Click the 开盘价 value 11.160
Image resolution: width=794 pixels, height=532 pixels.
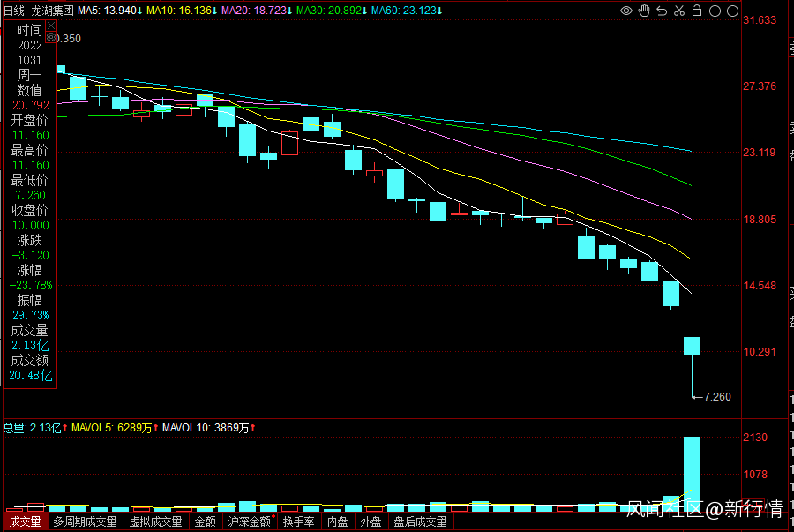pyautogui.click(x=30, y=135)
